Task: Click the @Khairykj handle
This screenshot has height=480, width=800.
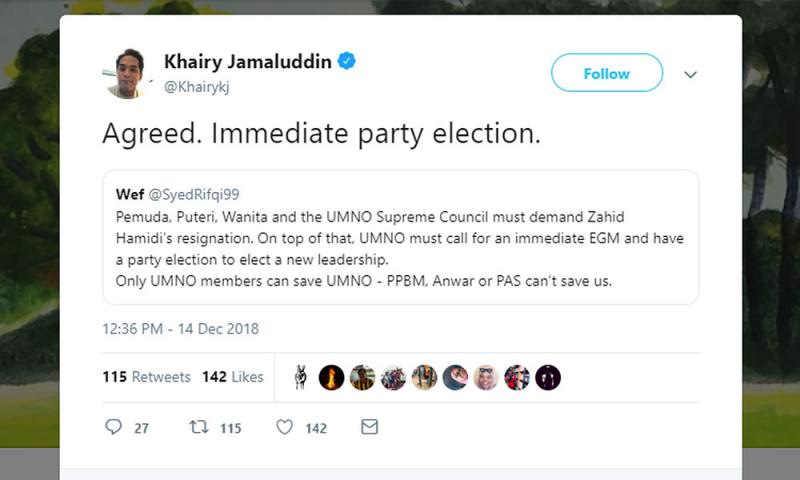Action: 198,87
